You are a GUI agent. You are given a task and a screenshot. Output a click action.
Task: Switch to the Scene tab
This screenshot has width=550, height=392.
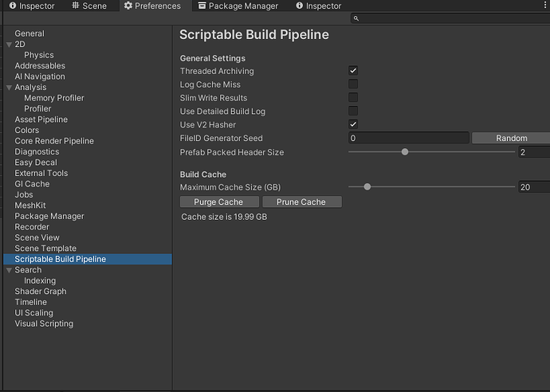coord(94,6)
